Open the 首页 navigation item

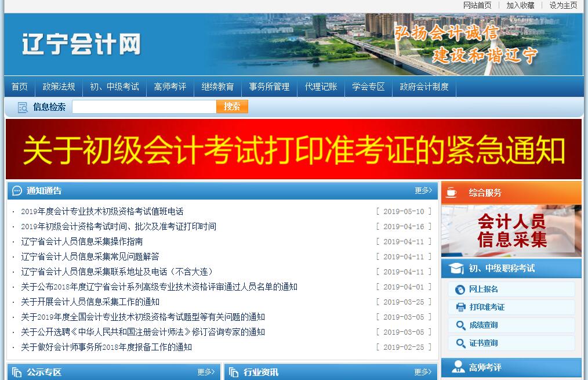[20, 86]
